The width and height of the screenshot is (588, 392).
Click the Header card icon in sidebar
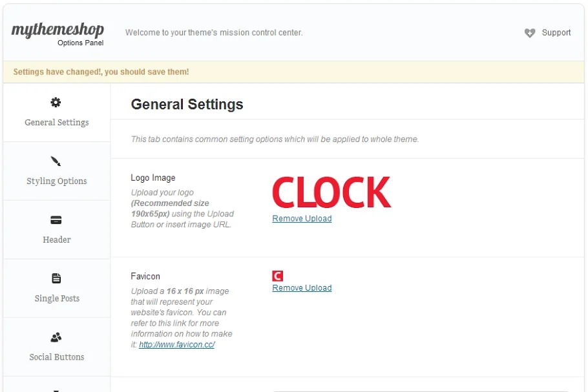56,220
